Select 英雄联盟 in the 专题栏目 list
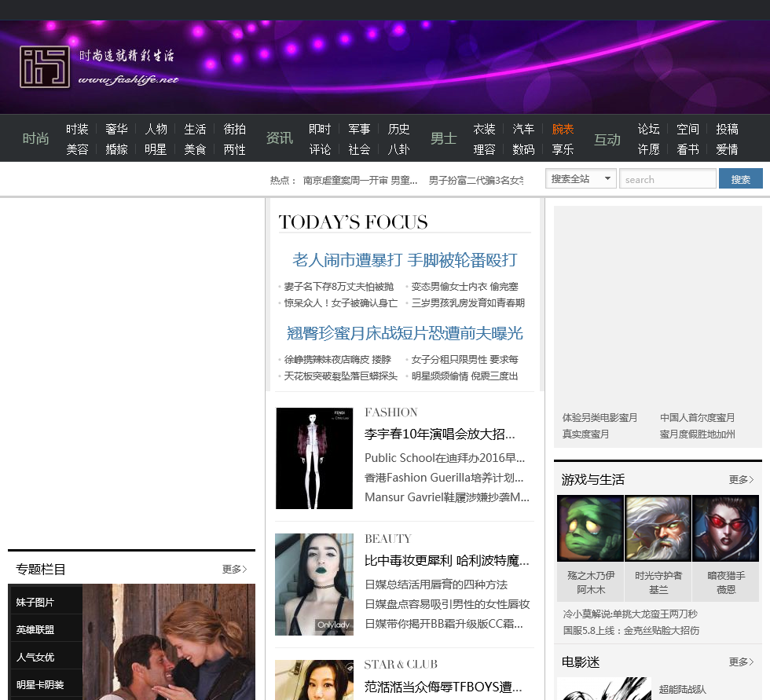Image resolution: width=770 pixels, height=700 pixels. pos(35,629)
